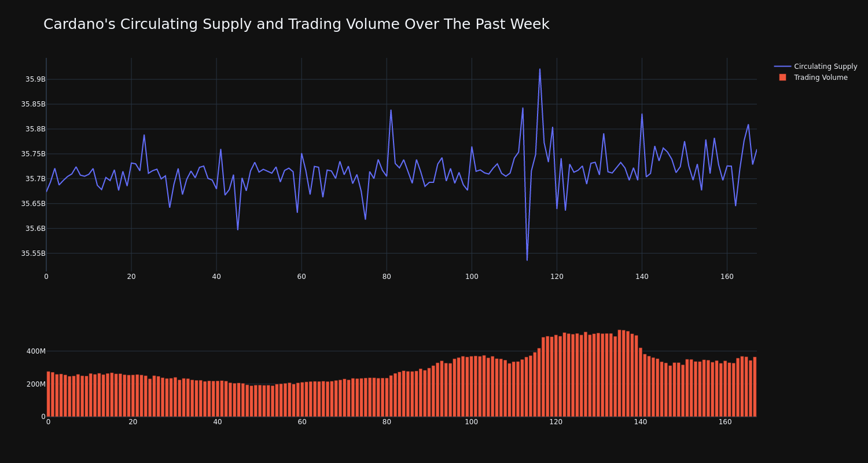
Task: Select the 35.85B y-axis label
Action: pos(33,104)
